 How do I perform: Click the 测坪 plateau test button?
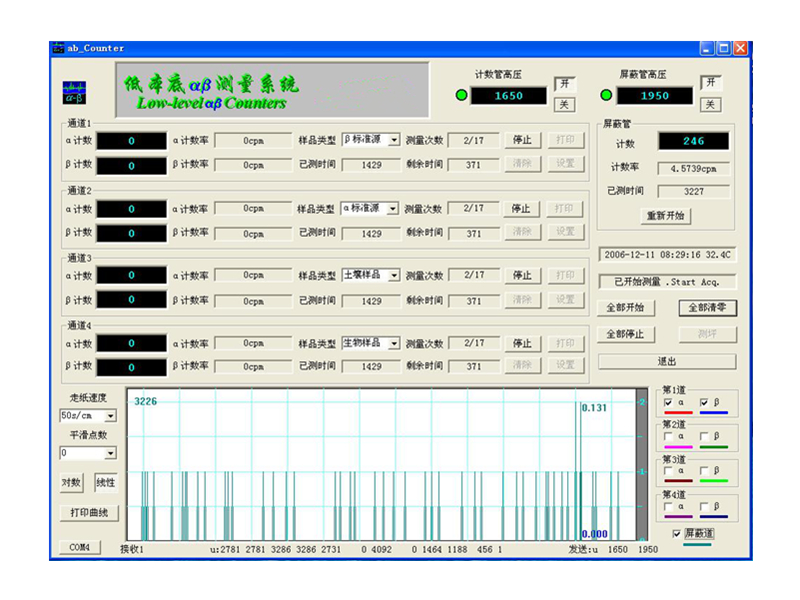[x=708, y=335]
